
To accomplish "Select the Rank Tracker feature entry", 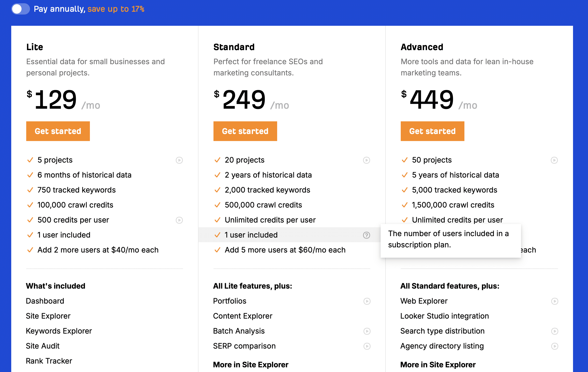I will (49, 361).
